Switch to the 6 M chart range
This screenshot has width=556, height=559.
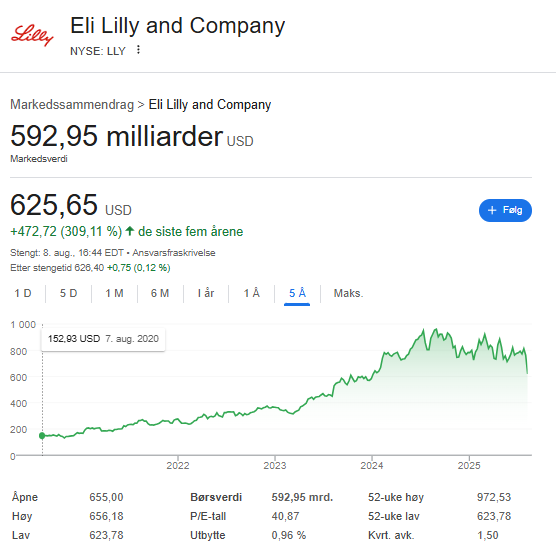coord(160,293)
